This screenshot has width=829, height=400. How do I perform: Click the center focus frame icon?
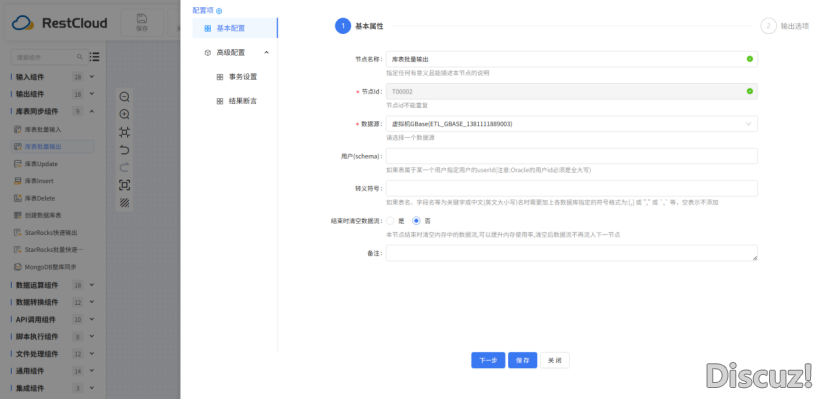[x=125, y=185]
